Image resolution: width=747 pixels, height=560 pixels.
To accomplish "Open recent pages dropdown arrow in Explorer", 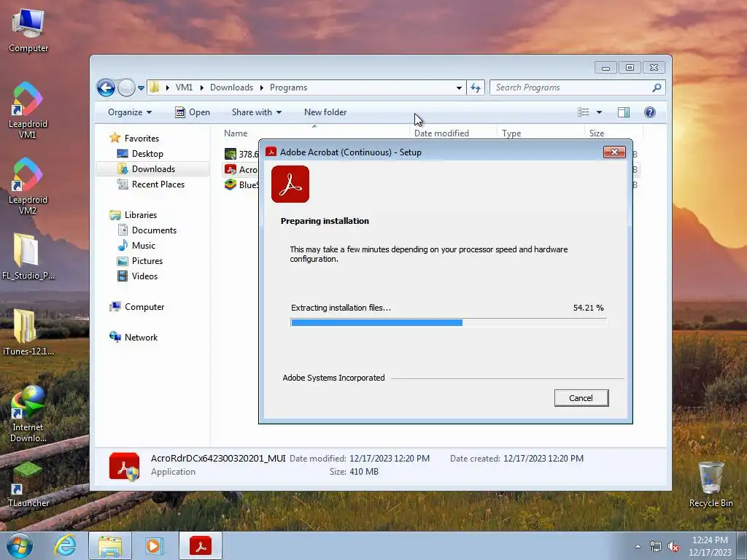I will (141, 88).
